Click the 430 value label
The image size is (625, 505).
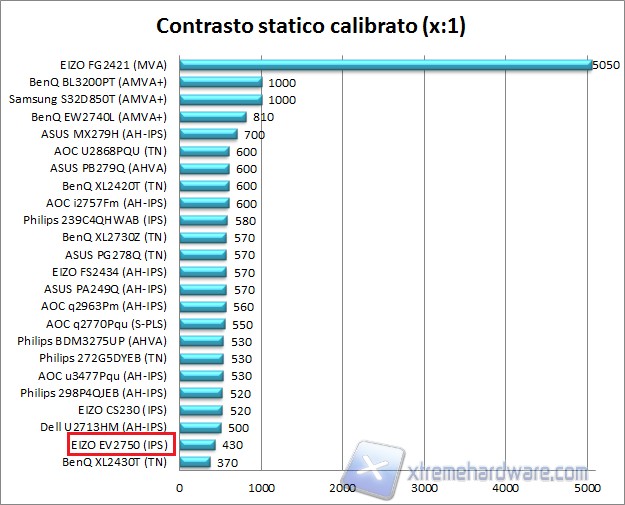coord(233,445)
